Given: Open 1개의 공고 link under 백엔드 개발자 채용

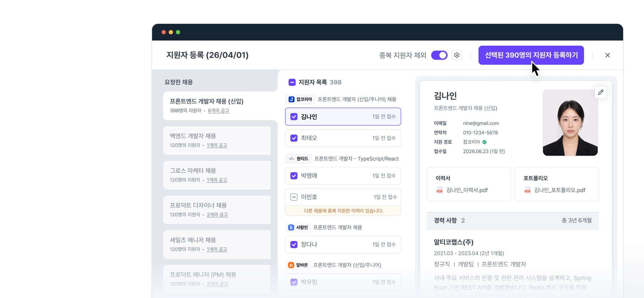Looking at the screenshot, I should 217,145.
